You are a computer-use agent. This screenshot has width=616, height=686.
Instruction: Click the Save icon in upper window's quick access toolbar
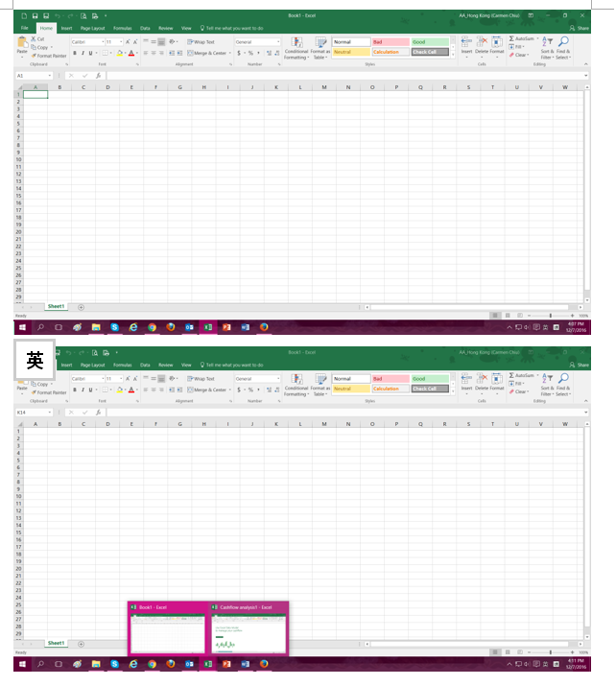35,15
